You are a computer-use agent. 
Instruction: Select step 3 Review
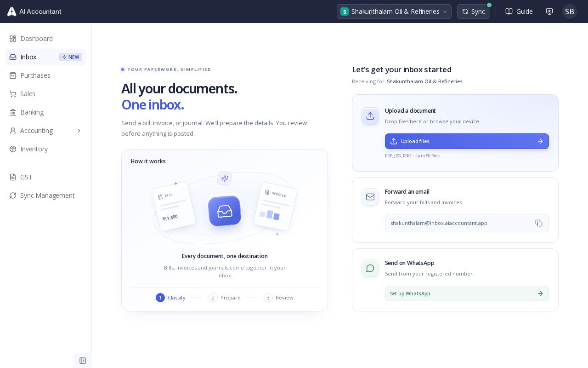[x=278, y=298]
